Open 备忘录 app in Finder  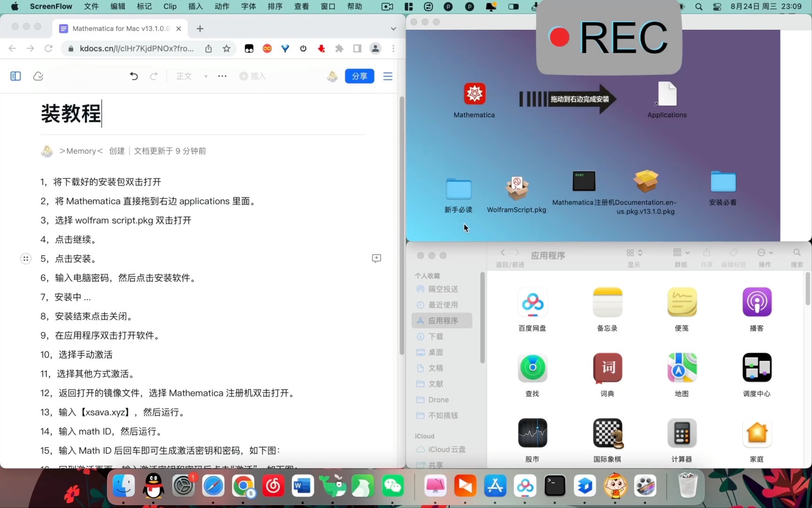[x=607, y=302]
